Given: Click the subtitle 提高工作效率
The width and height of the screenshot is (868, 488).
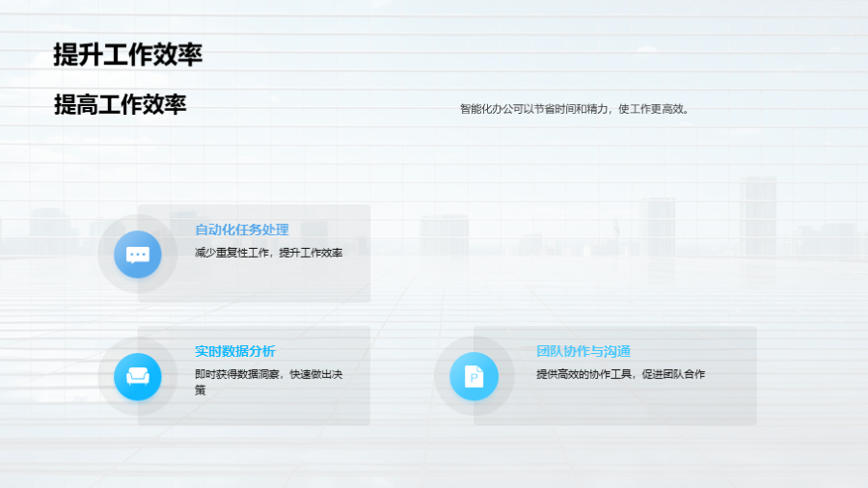Looking at the screenshot, I should 120,105.
